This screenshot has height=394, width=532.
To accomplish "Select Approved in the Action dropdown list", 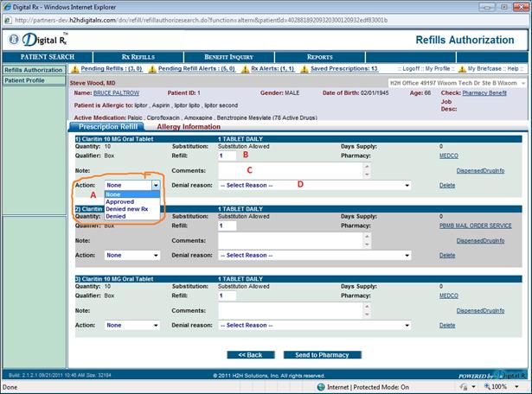I will coord(119,201).
